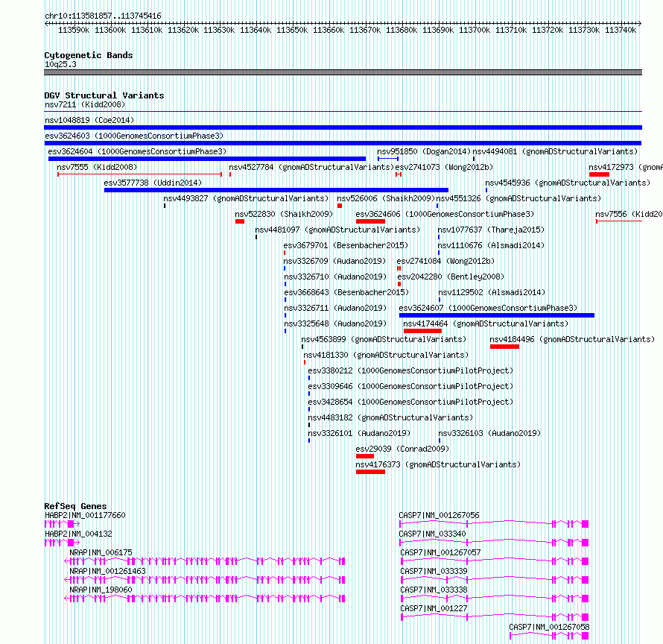The width and height of the screenshot is (663, 644).
Task: Click the DGV Structural Variants track title
Action: point(104,95)
